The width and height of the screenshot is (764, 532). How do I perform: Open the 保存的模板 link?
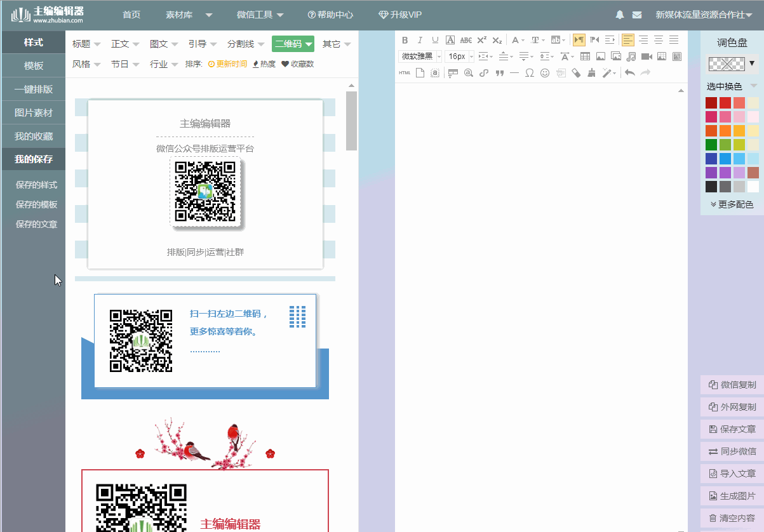pos(36,204)
